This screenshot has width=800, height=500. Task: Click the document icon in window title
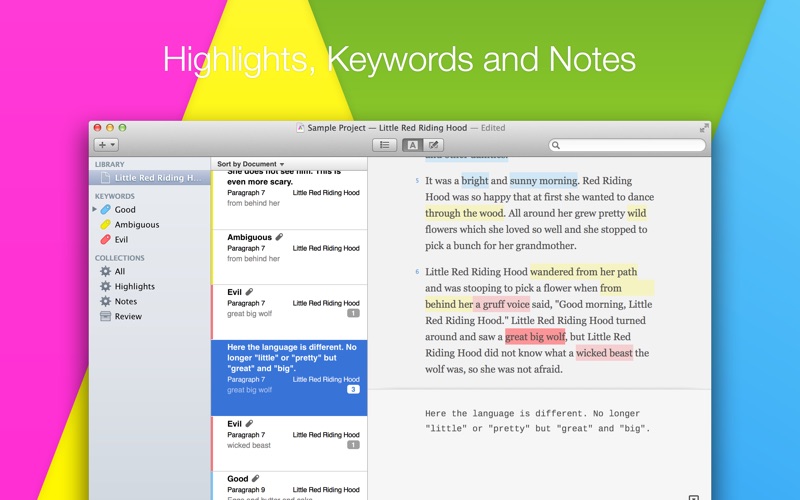(x=301, y=128)
